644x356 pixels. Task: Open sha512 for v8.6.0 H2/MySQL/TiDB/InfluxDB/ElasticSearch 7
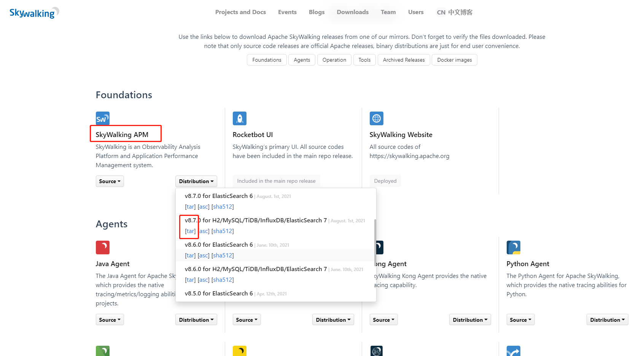pyautogui.click(x=223, y=280)
